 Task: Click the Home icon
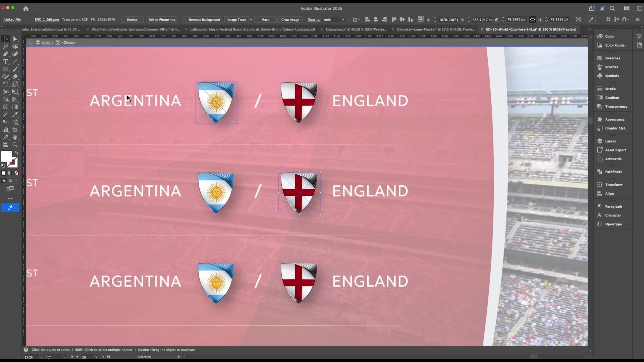pos(26,8)
